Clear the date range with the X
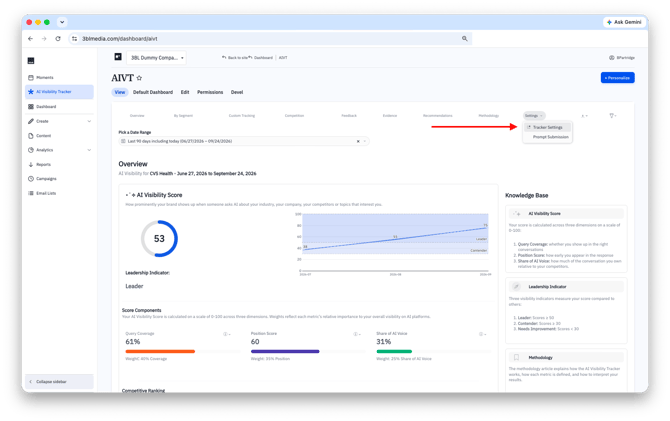The height and width of the screenshot is (421, 670). [x=358, y=141]
